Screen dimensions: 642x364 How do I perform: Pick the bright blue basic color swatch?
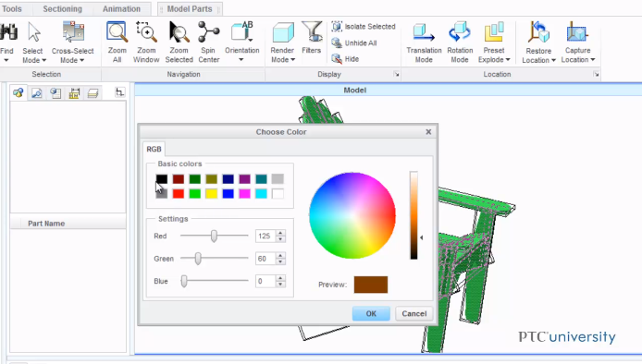(x=228, y=193)
